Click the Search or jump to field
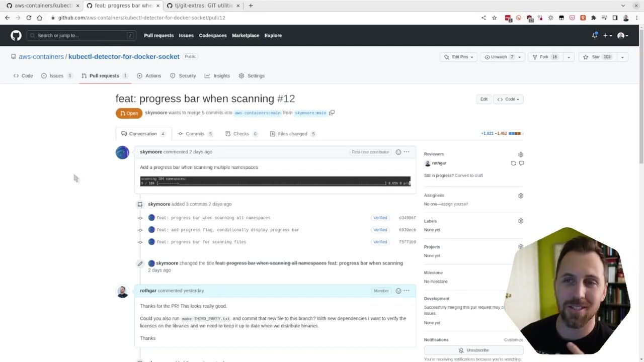 [81, 35]
